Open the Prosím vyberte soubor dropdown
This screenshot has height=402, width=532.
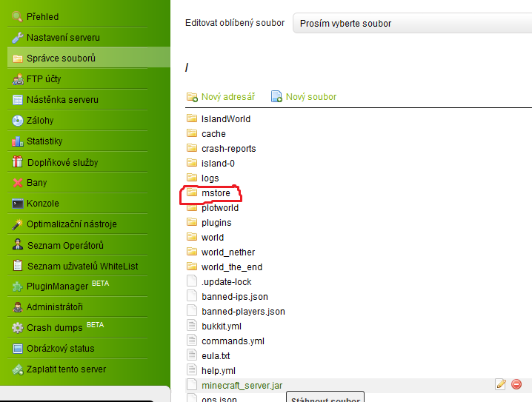tap(412, 23)
